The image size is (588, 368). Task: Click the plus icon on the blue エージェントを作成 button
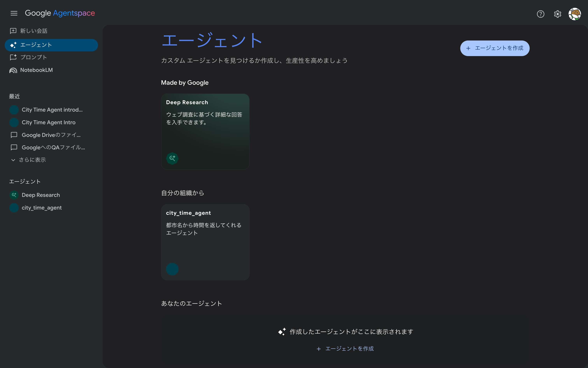point(468,48)
